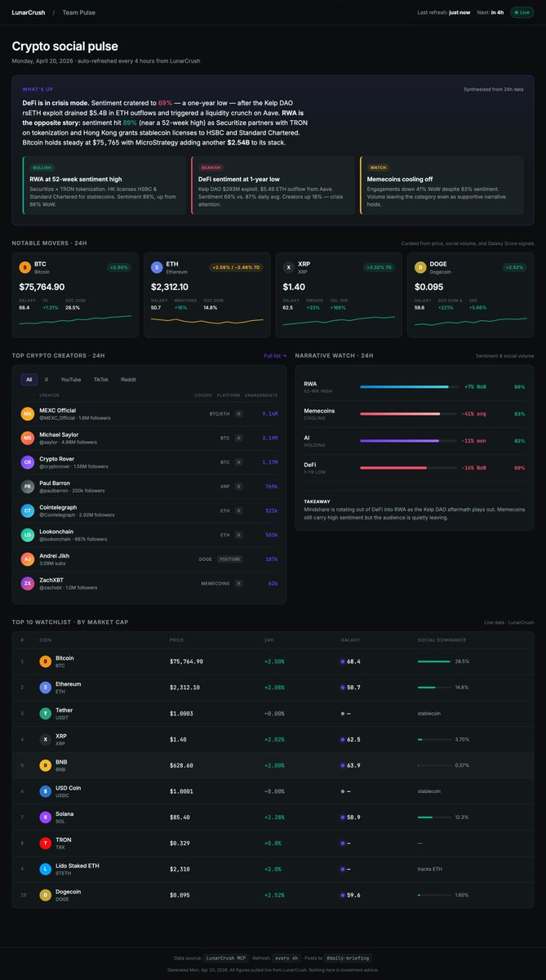Click Dogecoin icon in watchlist table
The width and height of the screenshot is (546, 980).
46,896
